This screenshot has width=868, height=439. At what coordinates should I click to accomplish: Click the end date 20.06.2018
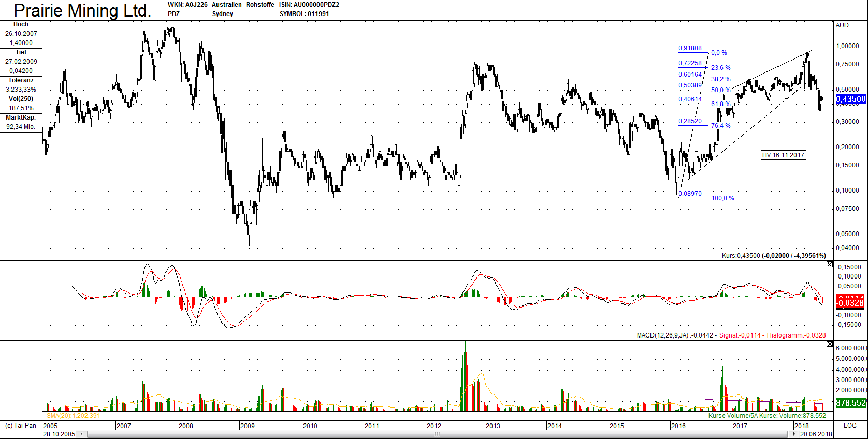coord(816,434)
